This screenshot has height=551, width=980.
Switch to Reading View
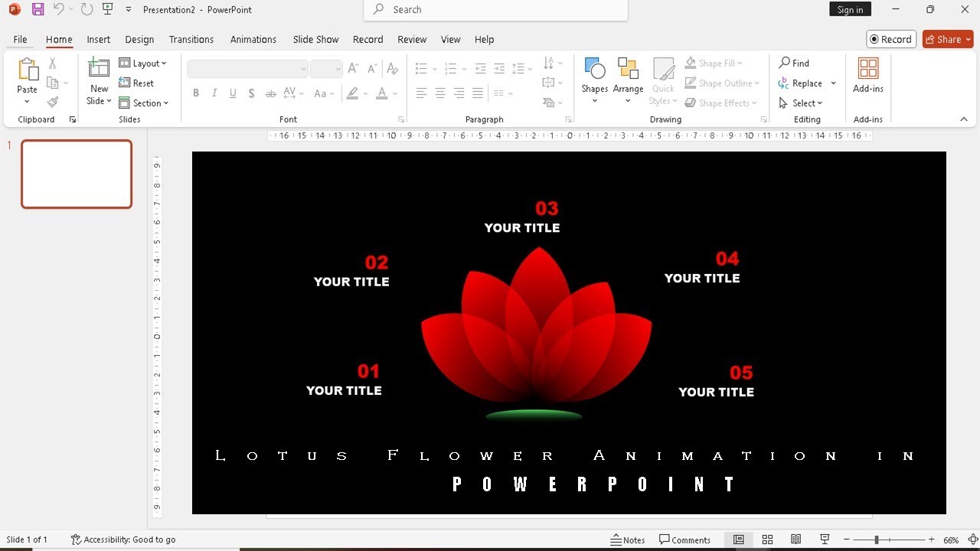[796, 540]
